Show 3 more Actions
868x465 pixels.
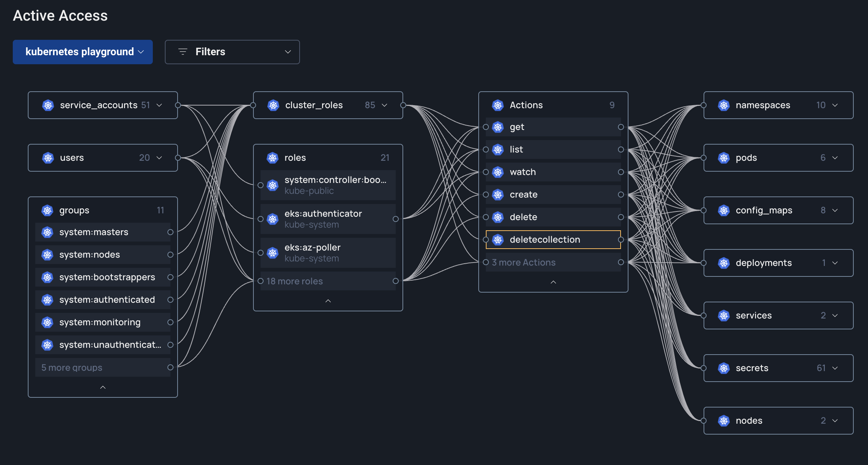coord(523,263)
